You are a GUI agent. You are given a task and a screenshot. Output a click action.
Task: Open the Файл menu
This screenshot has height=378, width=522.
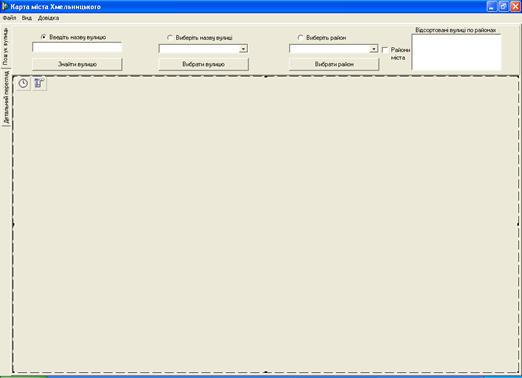9,18
